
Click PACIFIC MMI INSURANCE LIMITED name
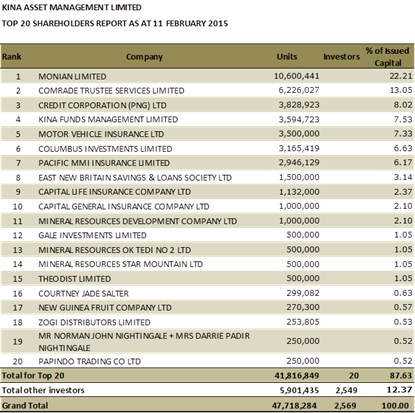point(104,163)
